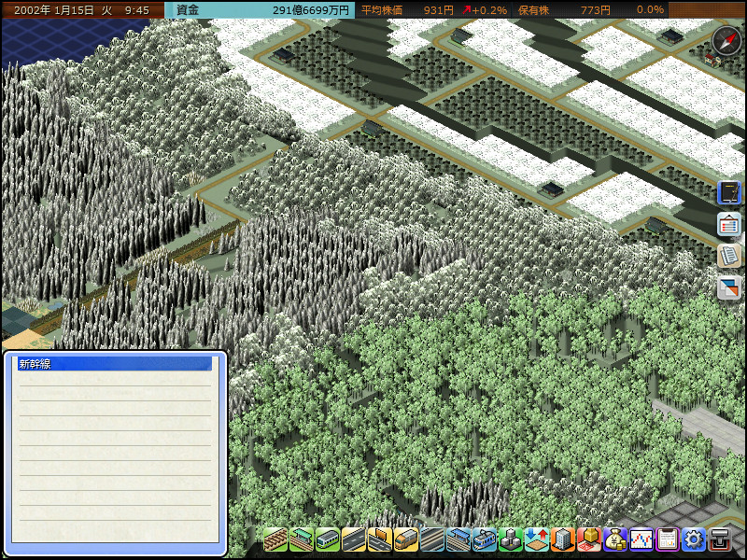
Task: Click the gray system stamp icon
Action: pyautogui.click(x=720, y=539)
